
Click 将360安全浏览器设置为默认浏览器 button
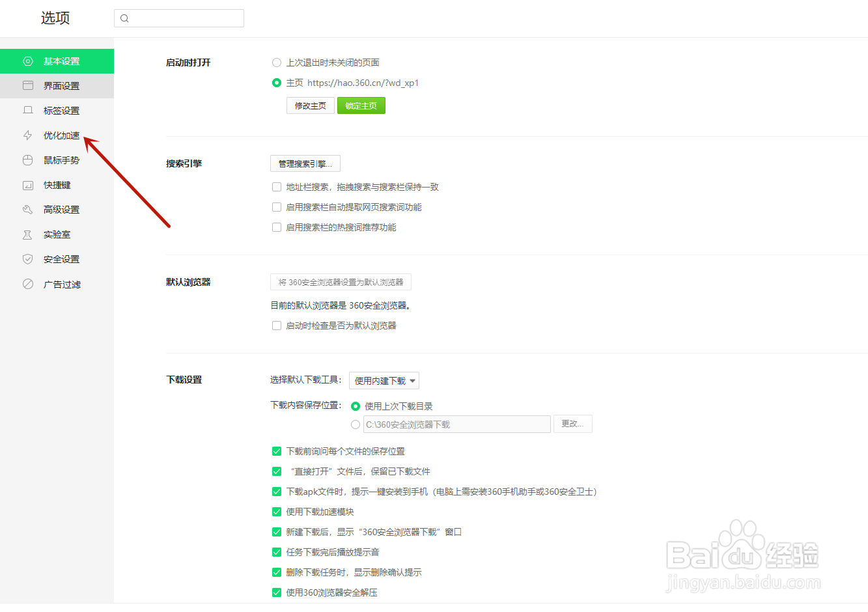[x=341, y=282]
